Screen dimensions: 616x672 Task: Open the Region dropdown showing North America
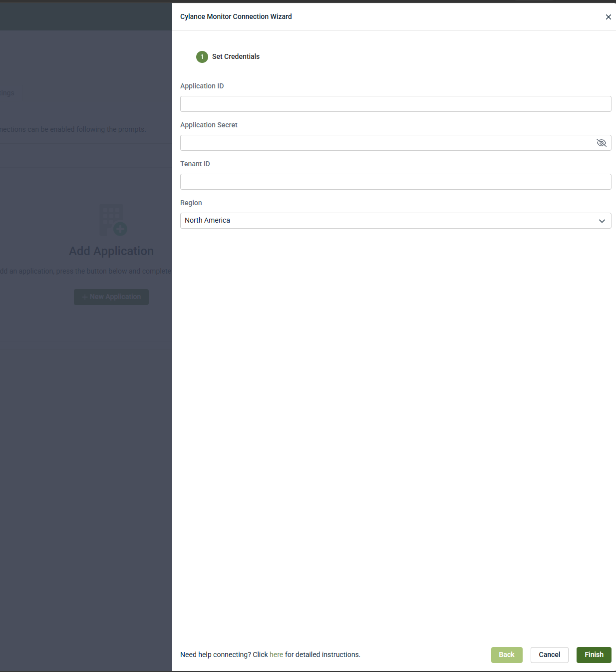pos(395,221)
